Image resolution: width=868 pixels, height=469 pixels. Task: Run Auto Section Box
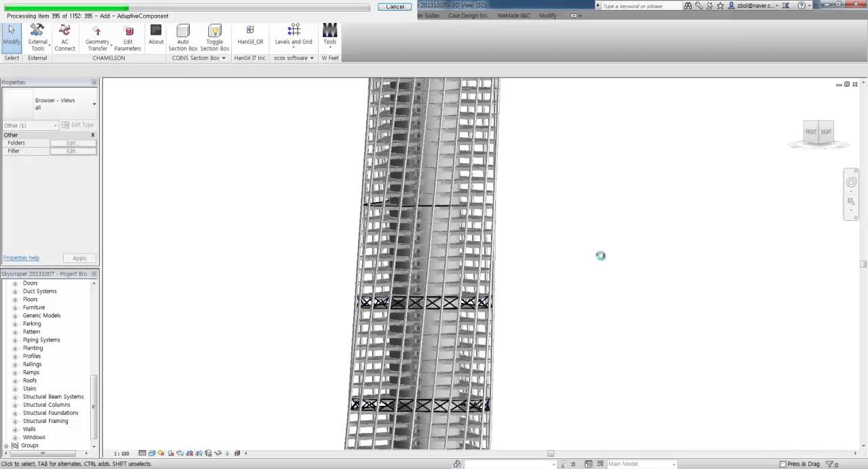(183, 38)
